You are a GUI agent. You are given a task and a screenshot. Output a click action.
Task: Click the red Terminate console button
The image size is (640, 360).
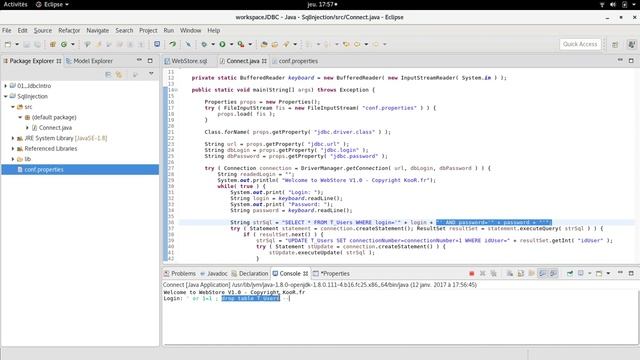(x=472, y=273)
